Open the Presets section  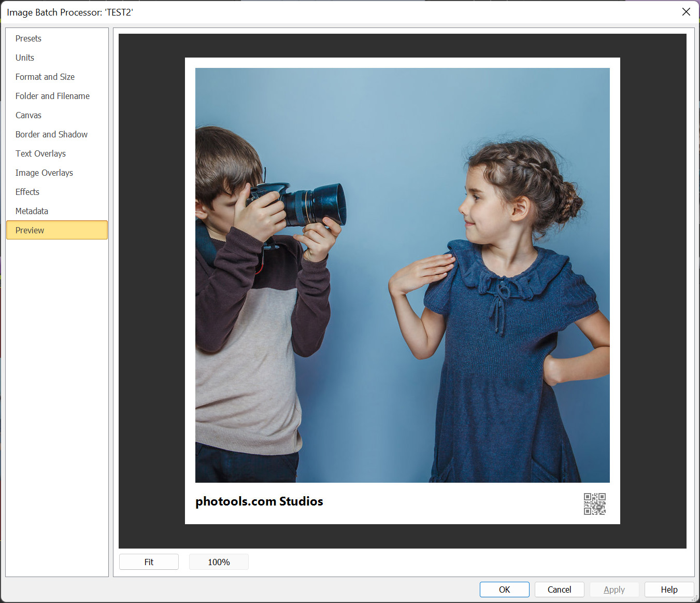[28, 38]
